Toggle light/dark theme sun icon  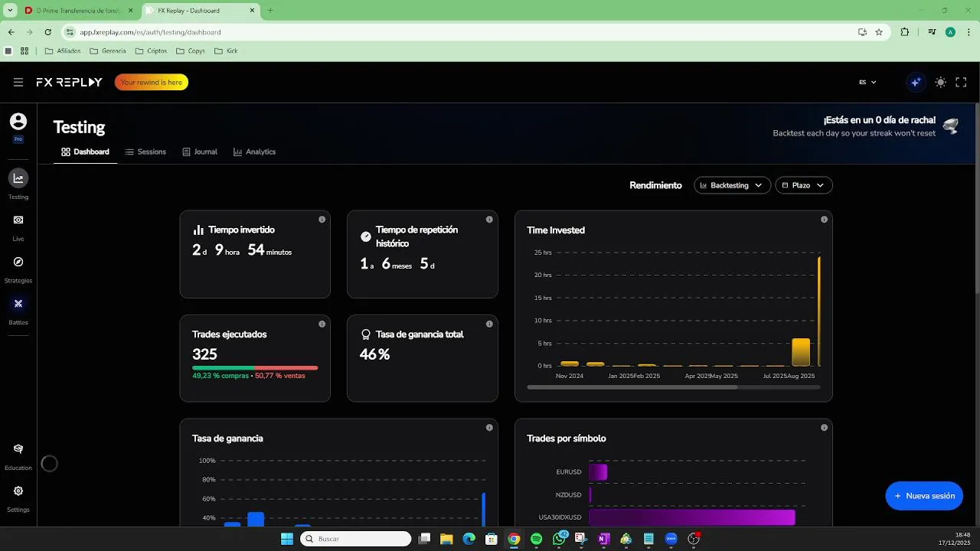click(x=940, y=82)
